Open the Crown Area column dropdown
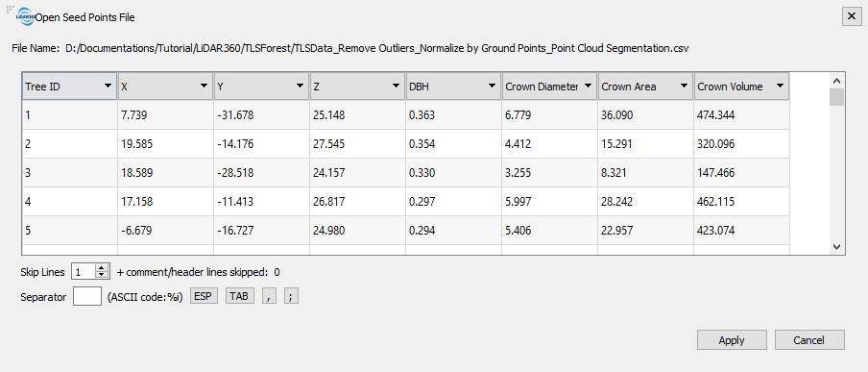 645,87
